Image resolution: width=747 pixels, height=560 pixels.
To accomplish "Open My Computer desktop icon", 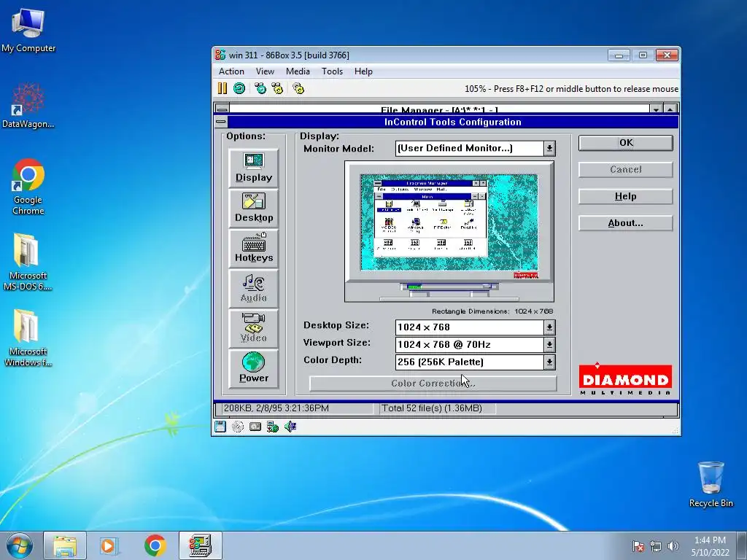I will click(28, 30).
